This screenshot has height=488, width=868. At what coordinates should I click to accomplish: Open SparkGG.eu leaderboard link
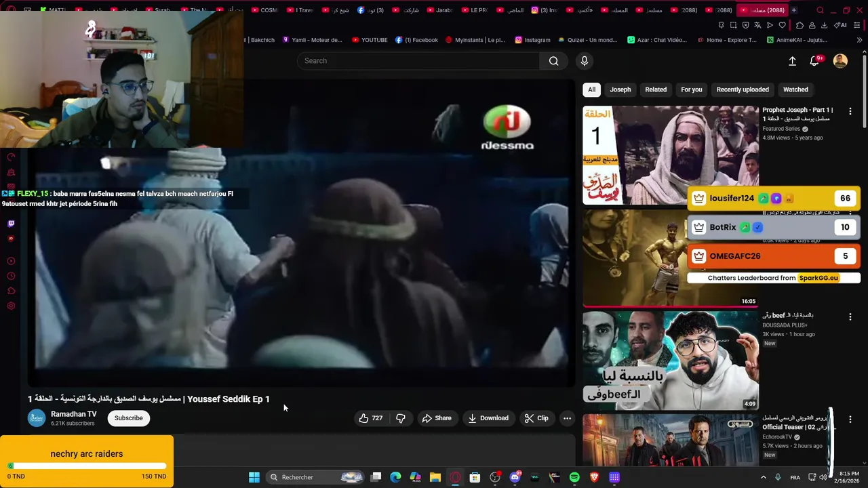coord(818,278)
